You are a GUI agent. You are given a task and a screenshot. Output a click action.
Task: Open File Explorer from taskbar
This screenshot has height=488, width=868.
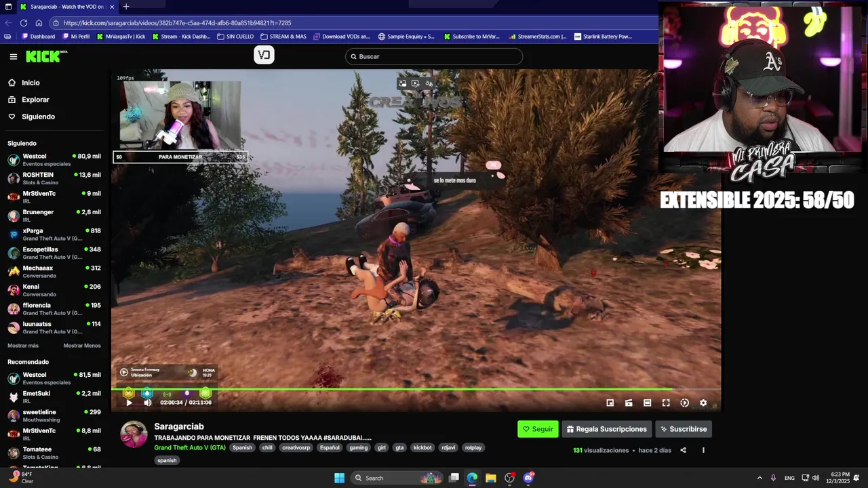point(491,478)
